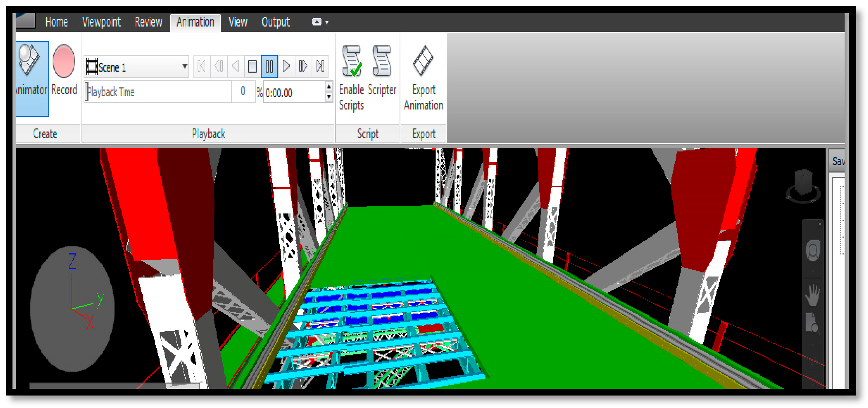The image size is (868, 408).
Task: Play animation in reverse
Action: pos(235,66)
